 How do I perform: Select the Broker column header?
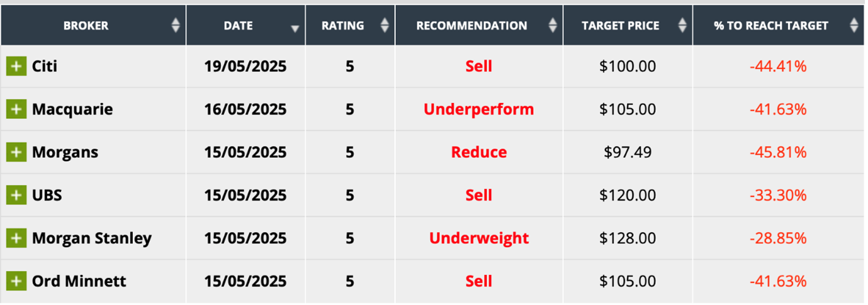(x=86, y=26)
